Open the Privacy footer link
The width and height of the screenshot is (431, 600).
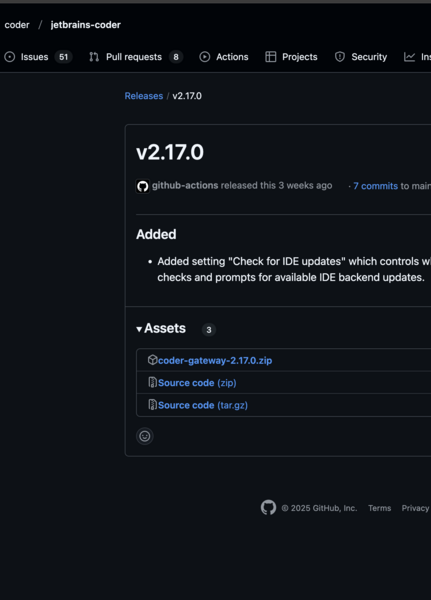pyautogui.click(x=415, y=508)
